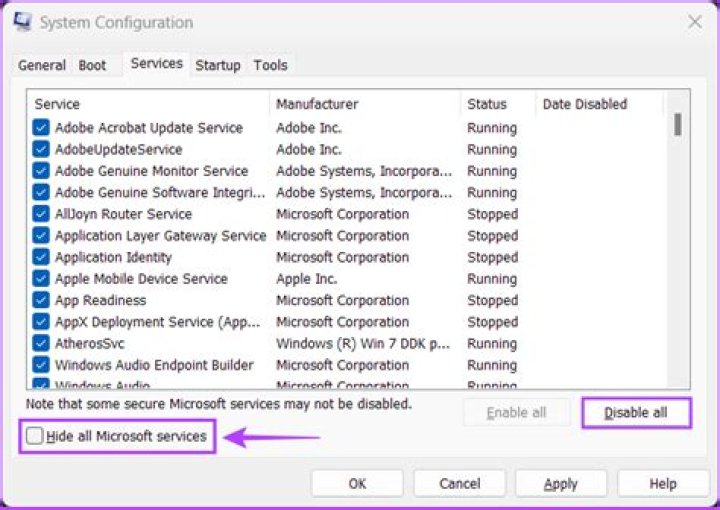
Task: Click Microsoft Corporation cell for Application Identity
Action: (343, 257)
